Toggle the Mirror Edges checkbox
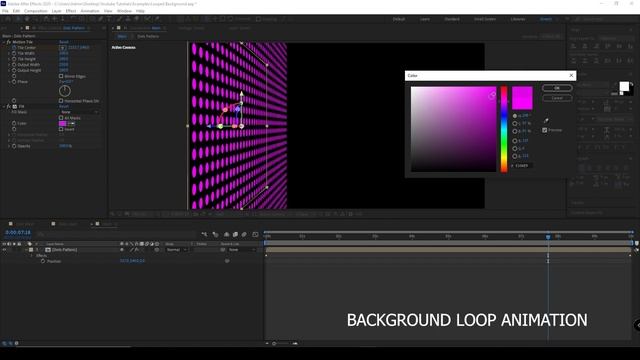Viewport: 640px width, 360px height. [x=61, y=76]
